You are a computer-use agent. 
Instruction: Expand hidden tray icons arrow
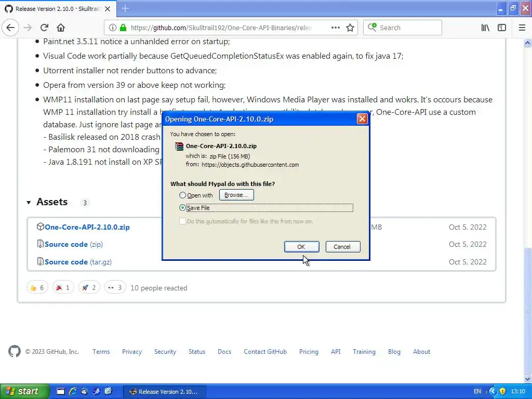point(493,391)
